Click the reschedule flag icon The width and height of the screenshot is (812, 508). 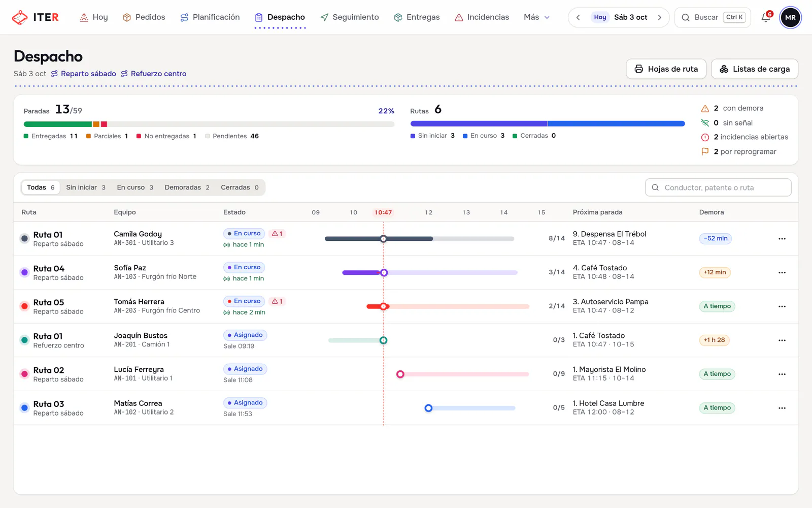pyautogui.click(x=705, y=151)
